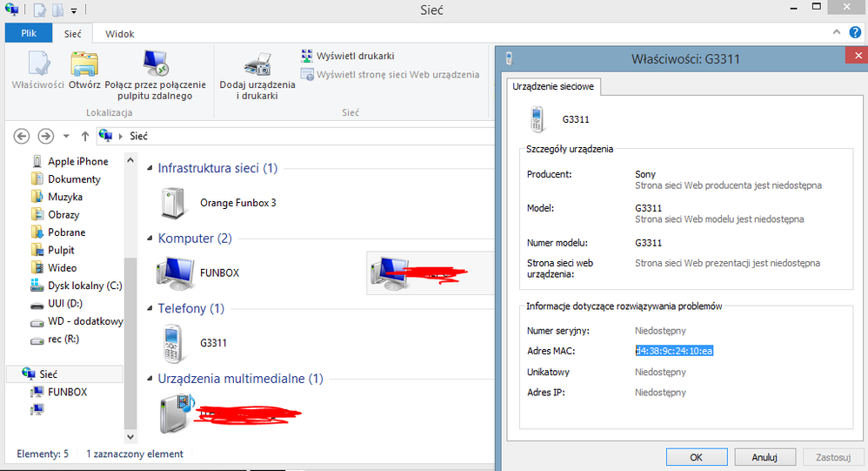
Task: Click the Up arrow navigation button
Action: click(84, 136)
